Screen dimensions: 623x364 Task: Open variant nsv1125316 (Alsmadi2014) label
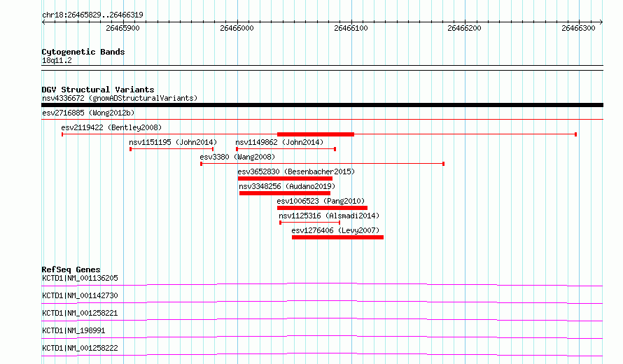click(329, 216)
